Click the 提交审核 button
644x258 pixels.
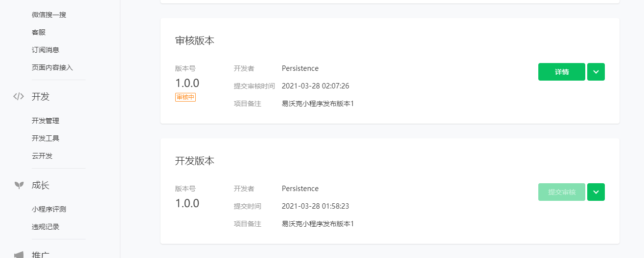click(561, 192)
